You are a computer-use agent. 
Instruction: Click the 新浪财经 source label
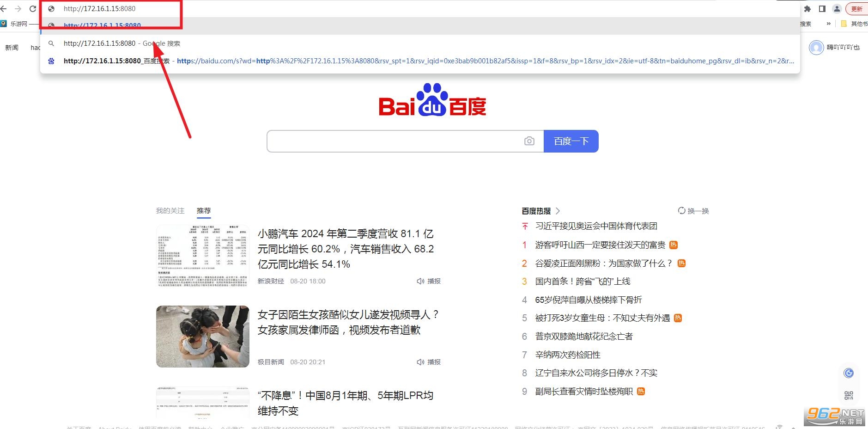[x=271, y=281]
